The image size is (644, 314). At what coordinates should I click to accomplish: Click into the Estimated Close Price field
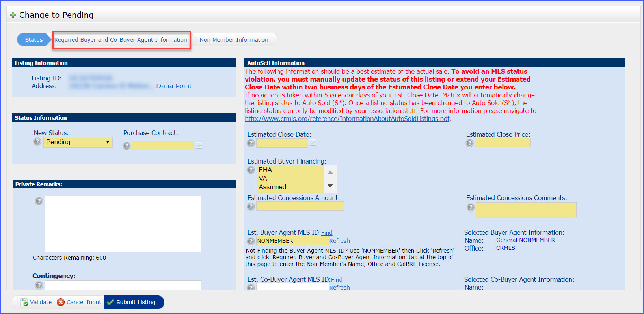point(503,143)
